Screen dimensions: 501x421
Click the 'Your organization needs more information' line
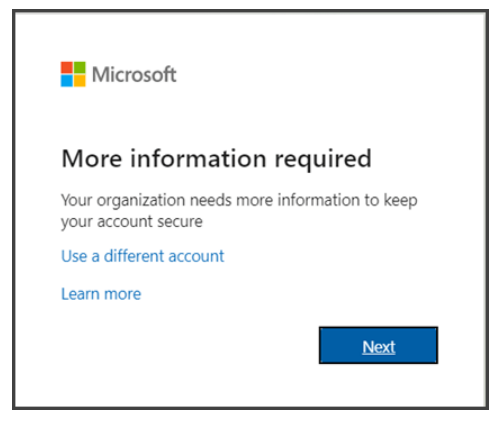tap(239, 201)
